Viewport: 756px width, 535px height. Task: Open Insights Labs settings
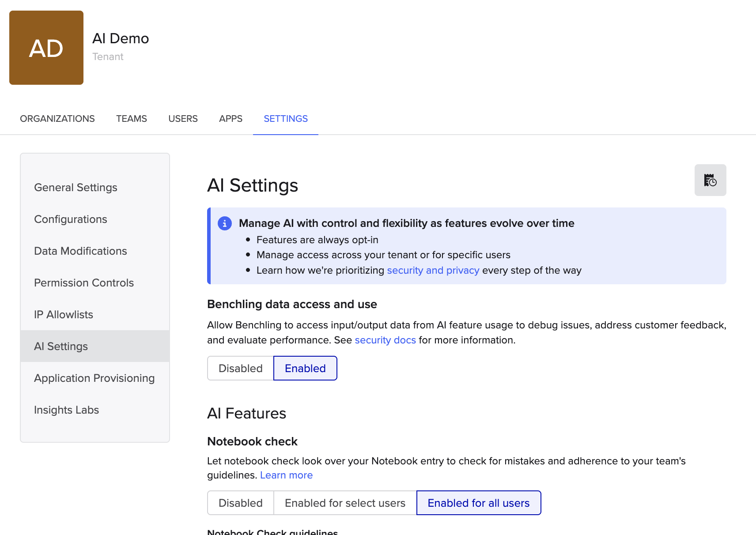[66, 410]
